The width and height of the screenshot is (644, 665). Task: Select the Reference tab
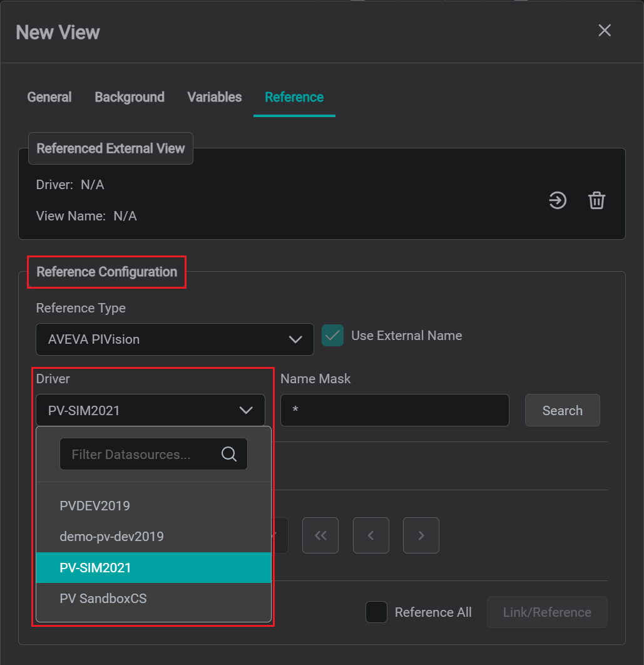coord(294,97)
